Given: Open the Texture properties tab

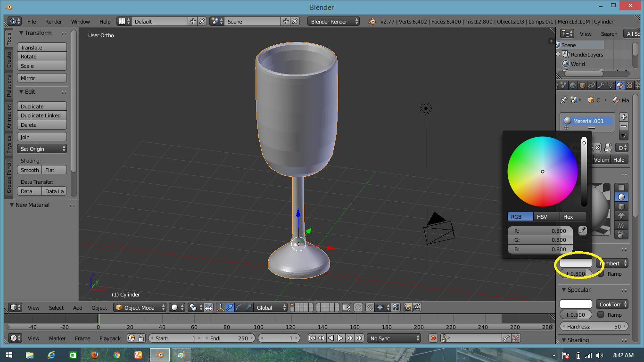Looking at the screenshot, I should [629, 85].
